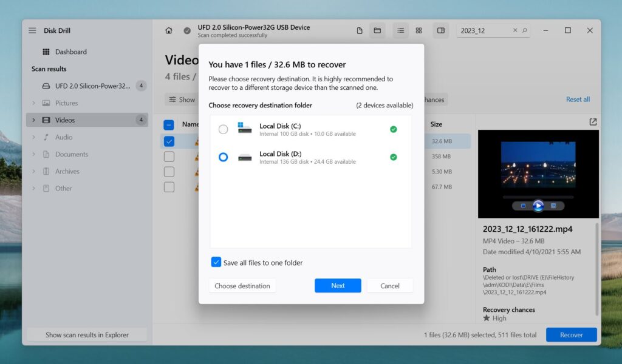This screenshot has height=364, width=622.
Task: Clear the 2023_12 search query
Action: [x=516, y=30]
